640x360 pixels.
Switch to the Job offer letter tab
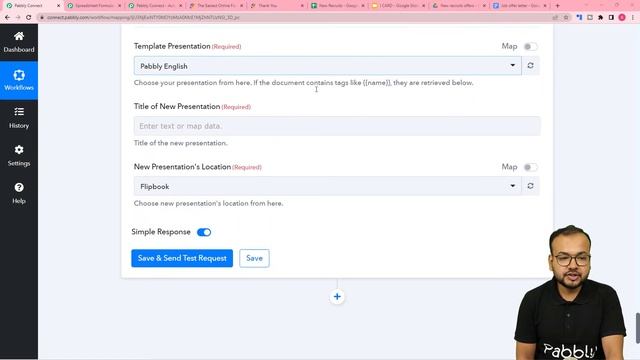pos(520,6)
